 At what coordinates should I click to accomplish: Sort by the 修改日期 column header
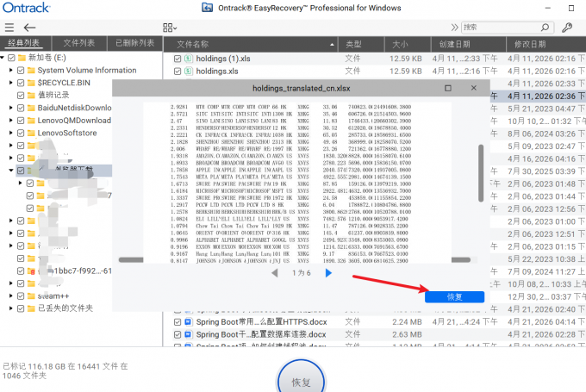pyautogui.click(x=546, y=44)
